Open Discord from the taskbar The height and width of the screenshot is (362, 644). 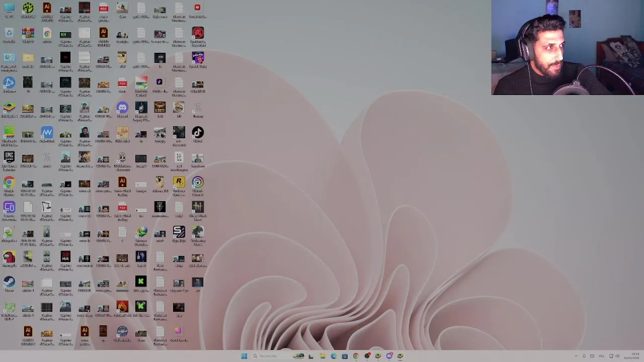coord(389,356)
